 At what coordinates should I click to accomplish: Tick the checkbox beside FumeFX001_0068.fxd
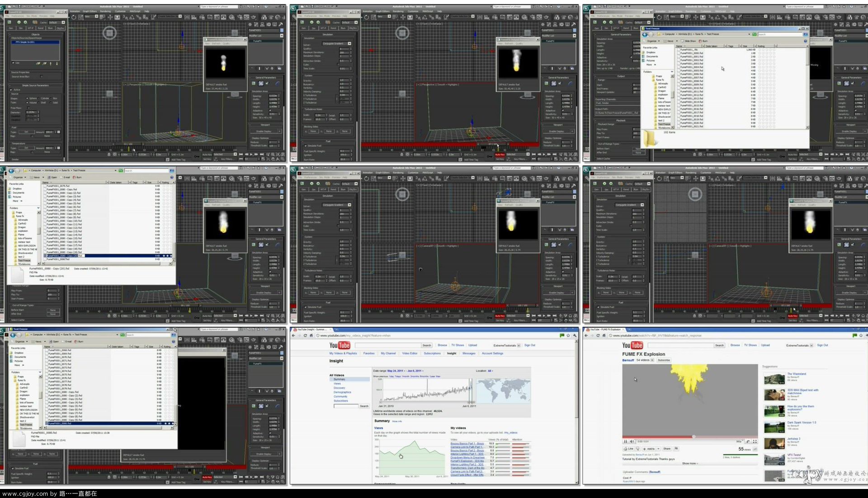tap(46, 350)
